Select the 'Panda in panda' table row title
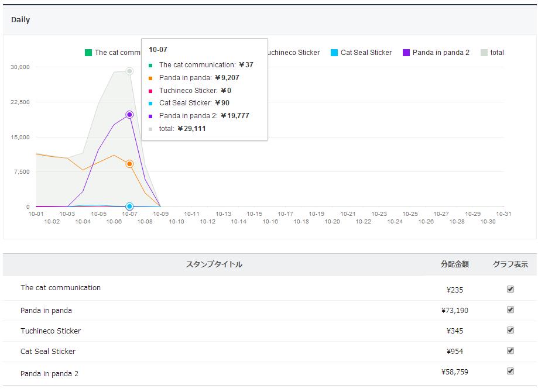The width and height of the screenshot is (538, 392). click(46, 311)
